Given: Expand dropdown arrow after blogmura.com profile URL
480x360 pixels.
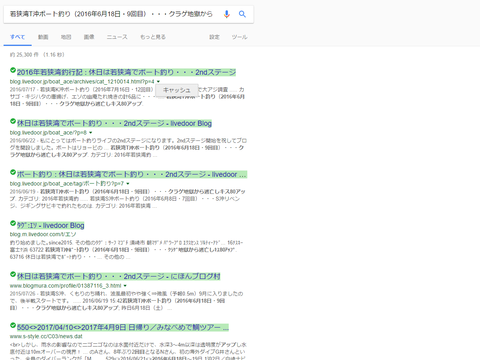Looking at the screenshot, I should [x=125, y=286].
